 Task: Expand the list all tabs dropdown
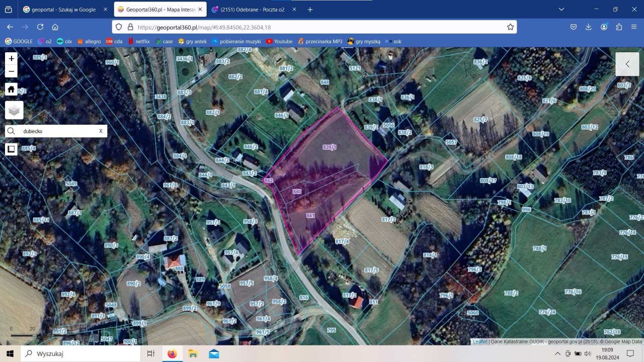pyautogui.click(x=561, y=10)
